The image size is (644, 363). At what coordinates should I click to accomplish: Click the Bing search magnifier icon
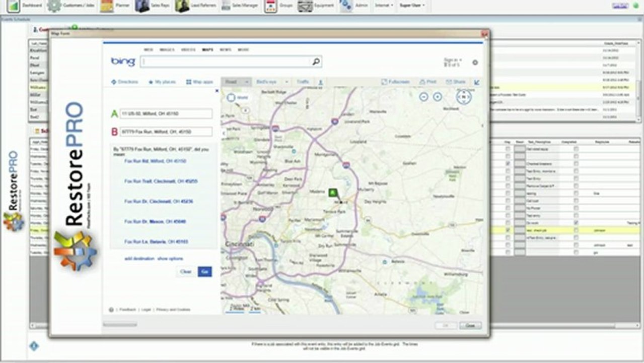[316, 62]
